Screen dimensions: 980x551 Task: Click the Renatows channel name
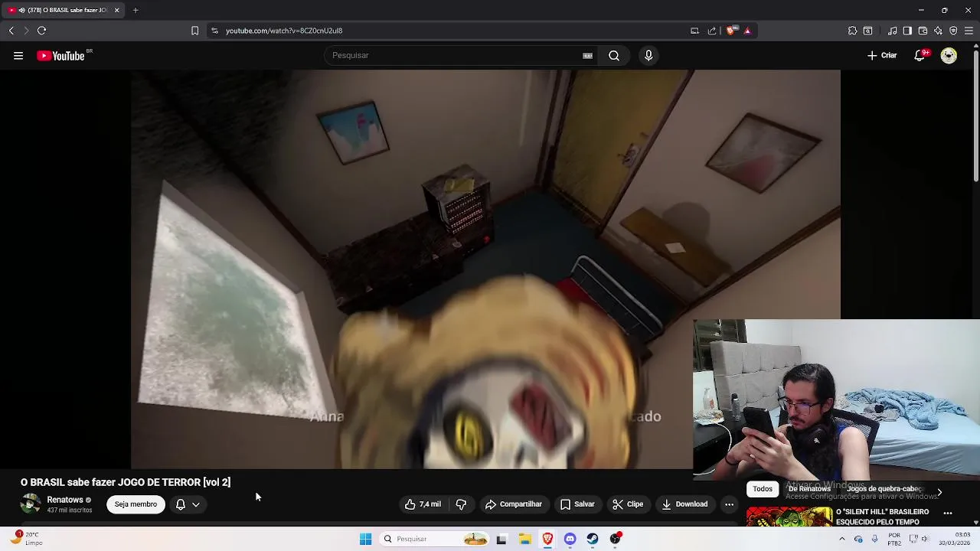[65, 500]
